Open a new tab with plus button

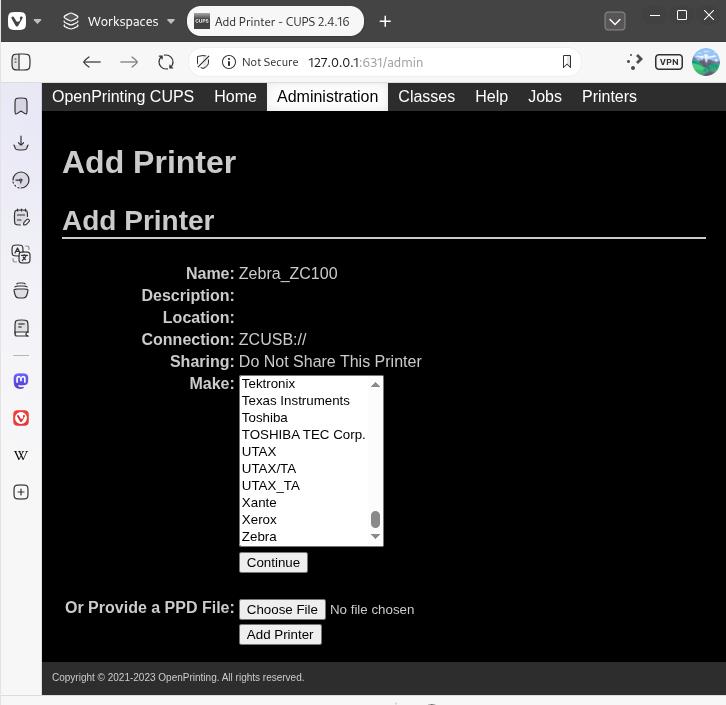[385, 21]
